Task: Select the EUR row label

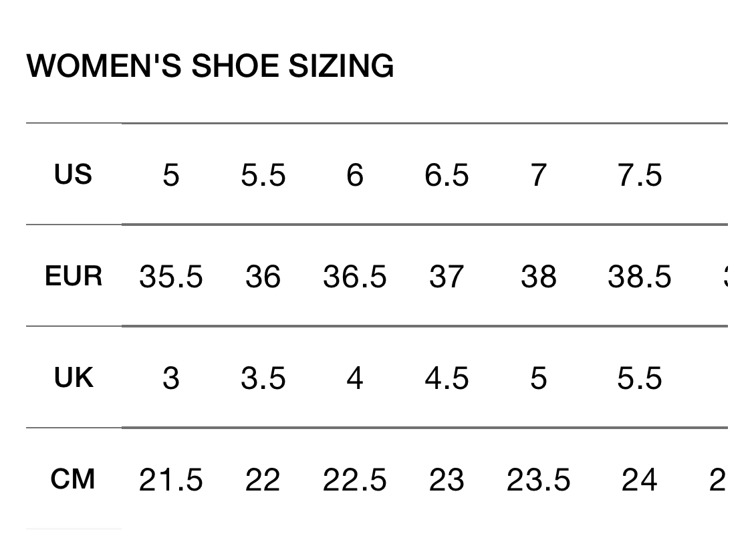Action: [x=74, y=276]
